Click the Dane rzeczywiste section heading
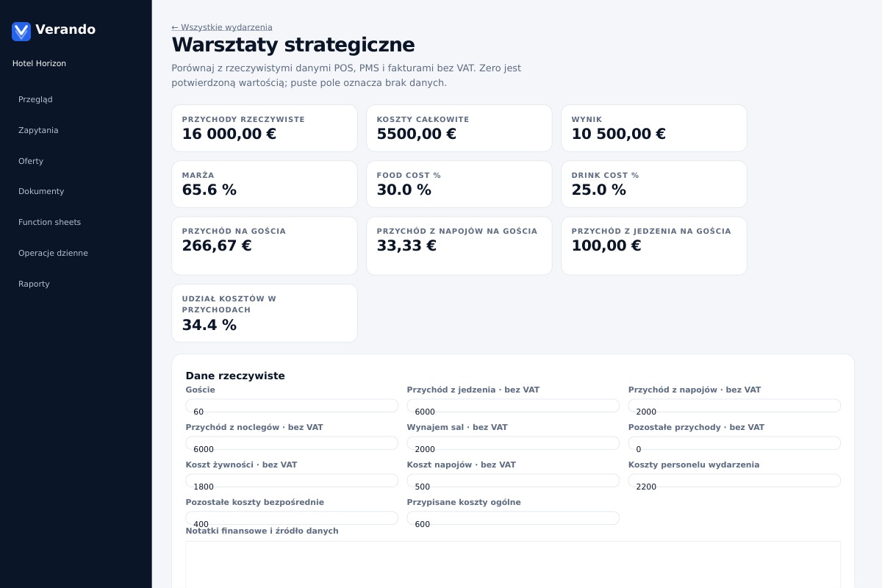Image resolution: width=882 pixels, height=588 pixels. [x=235, y=376]
